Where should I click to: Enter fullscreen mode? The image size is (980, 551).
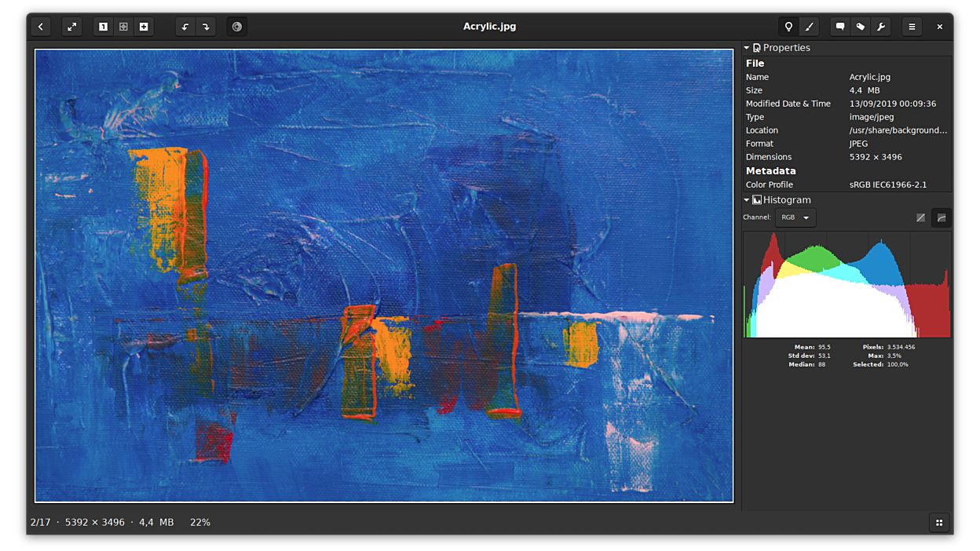point(71,27)
